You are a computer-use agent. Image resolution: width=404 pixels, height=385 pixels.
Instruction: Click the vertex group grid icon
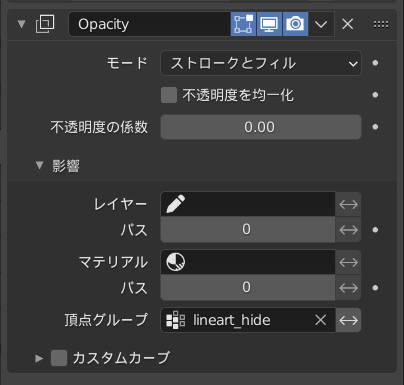tap(175, 320)
